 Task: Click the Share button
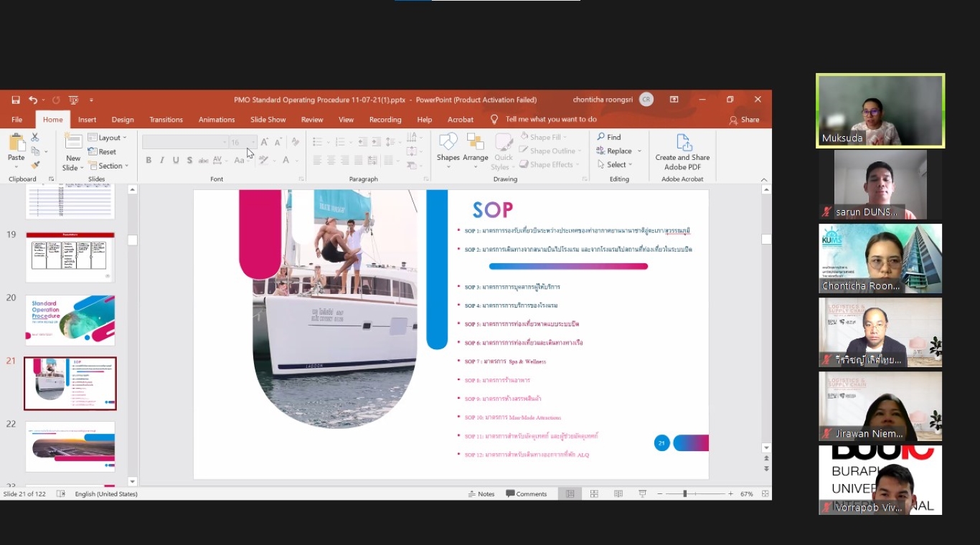click(x=744, y=120)
